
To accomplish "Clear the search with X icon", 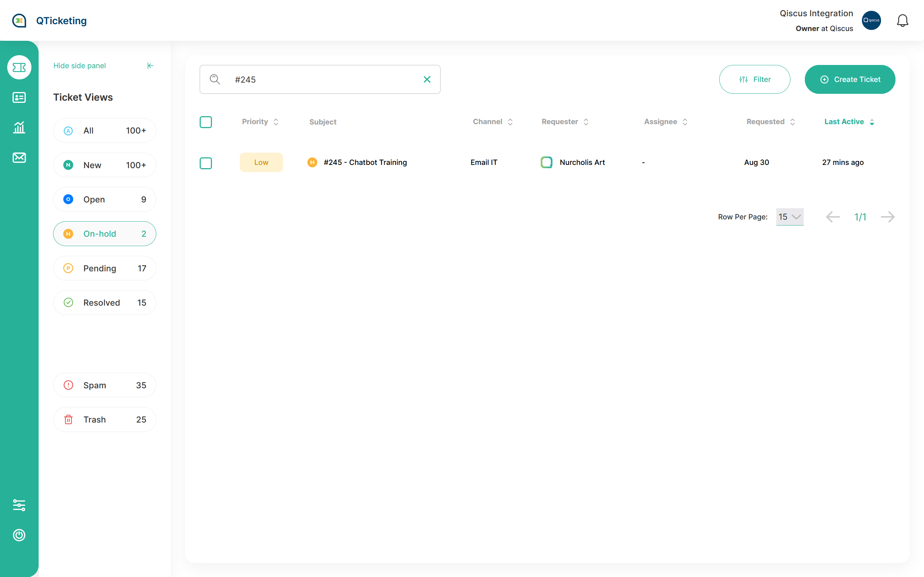I will coord(427,79).
